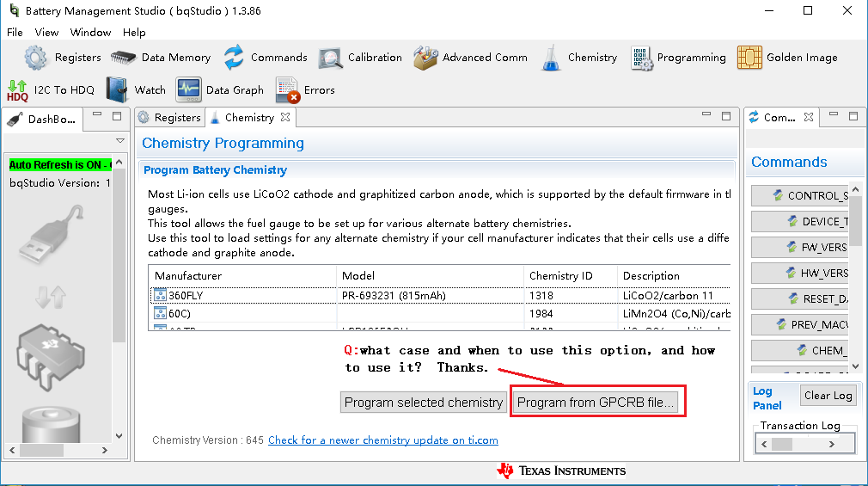Open the Golden Image toolbar icon
This screenshot has height=486, width=868.
point(749,58)
